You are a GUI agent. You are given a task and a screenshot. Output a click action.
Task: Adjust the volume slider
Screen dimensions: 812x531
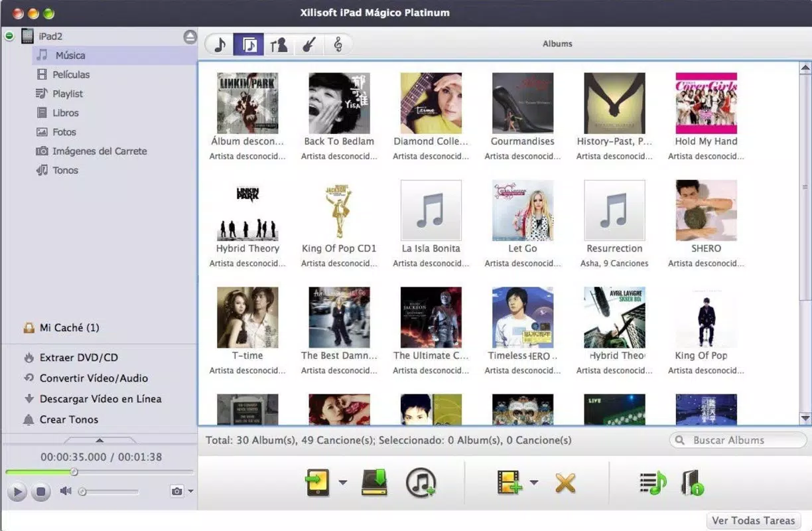pyautogui.click(x=108, y=492)
